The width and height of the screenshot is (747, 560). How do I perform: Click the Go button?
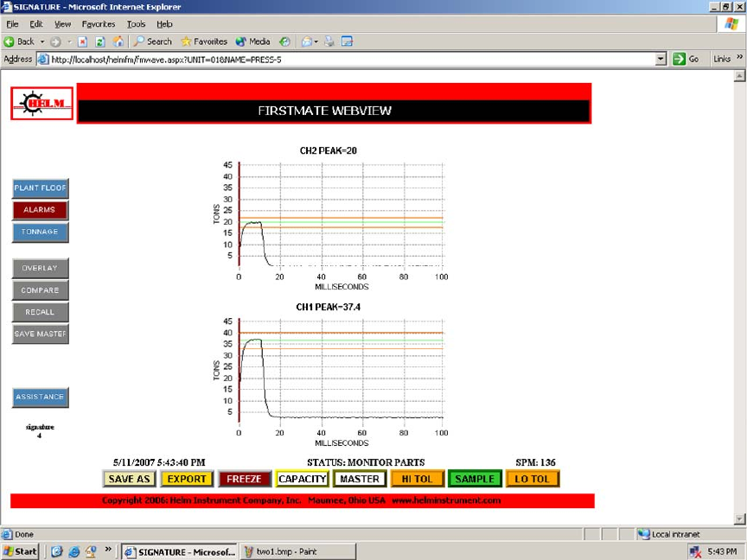pyautogui.click(x=686, y=59)
